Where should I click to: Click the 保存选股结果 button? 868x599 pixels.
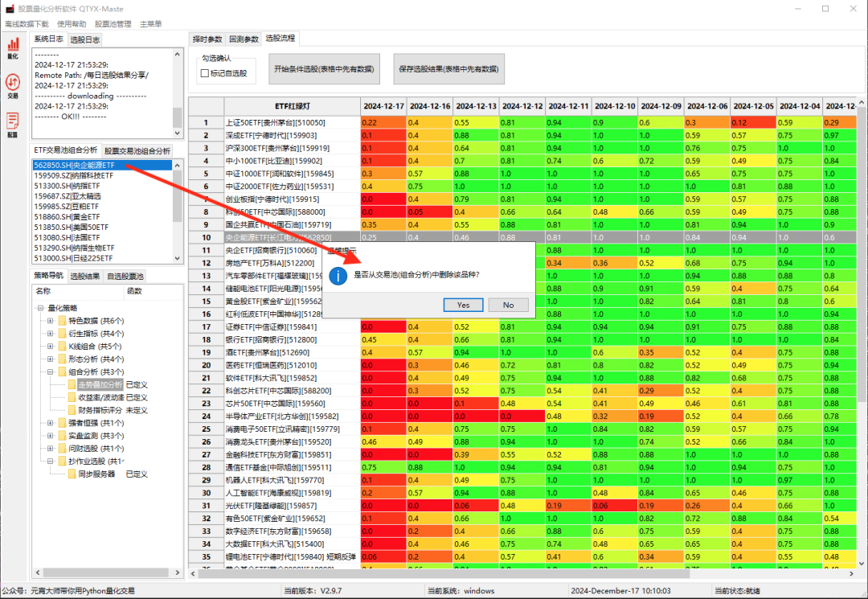[x=448, y=69]
